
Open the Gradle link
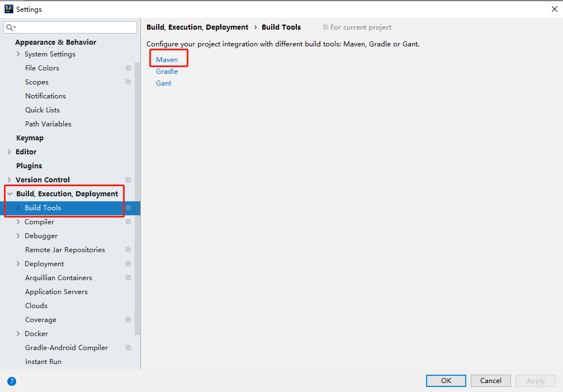click(167, 72)
